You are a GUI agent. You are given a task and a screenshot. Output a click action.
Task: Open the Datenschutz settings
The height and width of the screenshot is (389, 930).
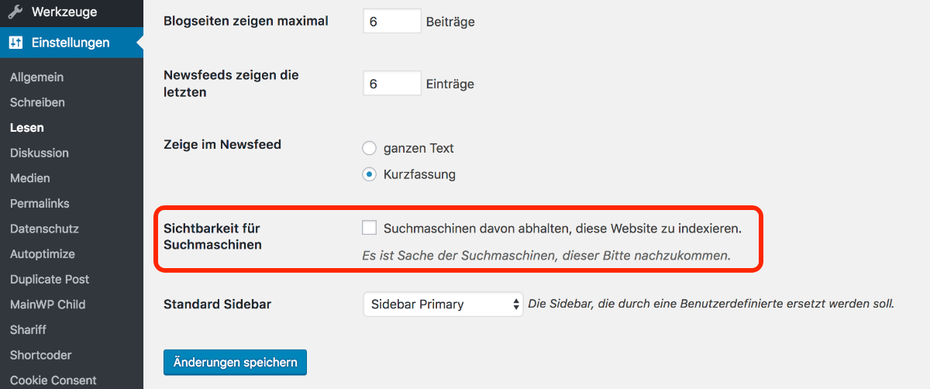tap(44, 228)
